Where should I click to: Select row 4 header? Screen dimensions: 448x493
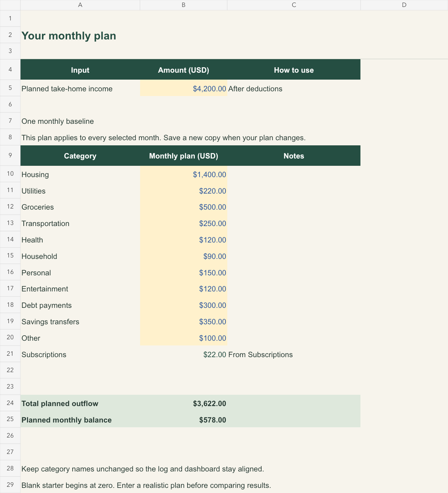10,69
